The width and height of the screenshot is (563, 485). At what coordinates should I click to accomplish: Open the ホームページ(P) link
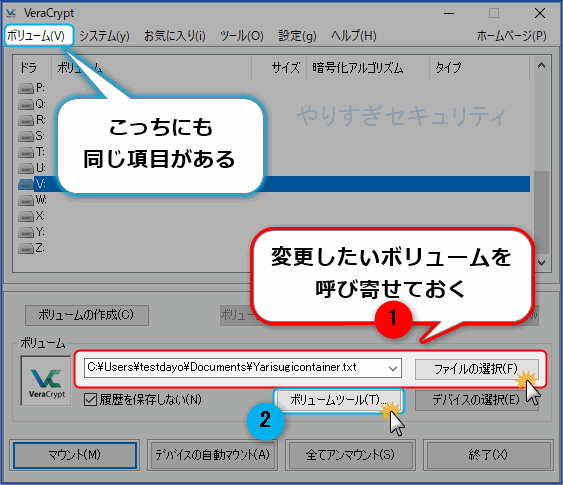(x=511, y=36)
